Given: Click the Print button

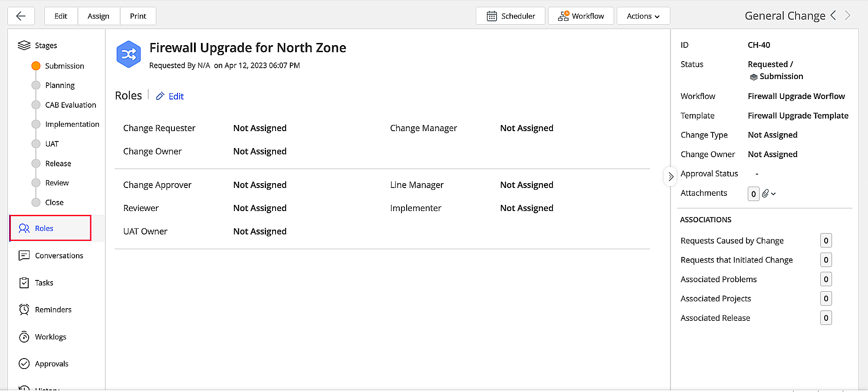Looking at the screenshot, I should [138, 16].
